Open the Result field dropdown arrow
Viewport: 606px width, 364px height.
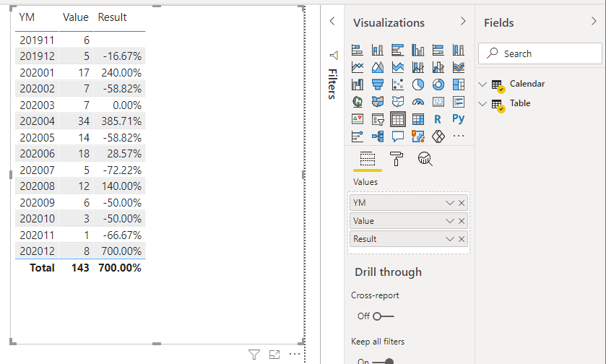click(449, 239)
